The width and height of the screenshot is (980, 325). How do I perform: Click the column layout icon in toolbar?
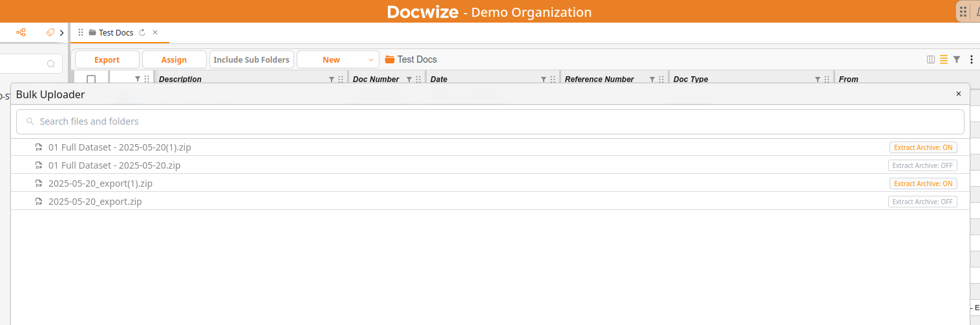[931, 59]
